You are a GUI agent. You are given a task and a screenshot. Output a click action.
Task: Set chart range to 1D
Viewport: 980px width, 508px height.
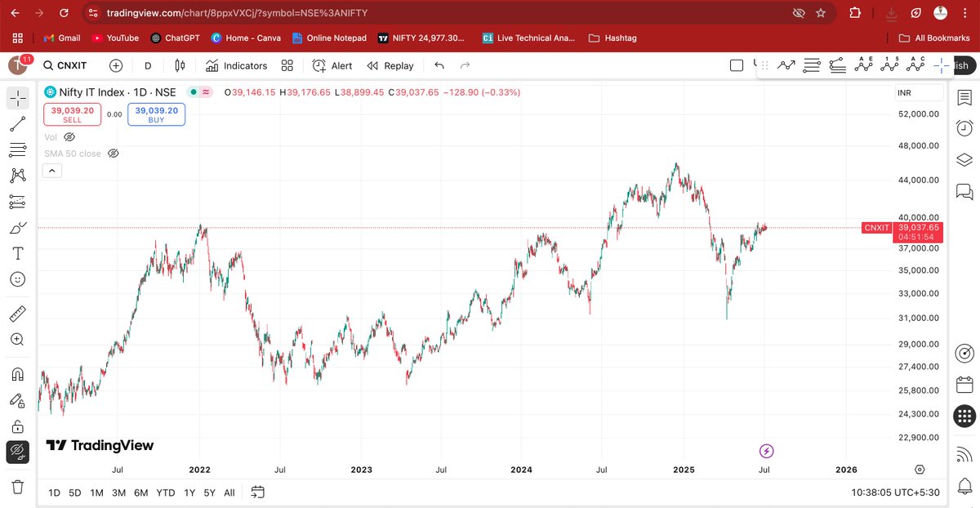(55, 492)
